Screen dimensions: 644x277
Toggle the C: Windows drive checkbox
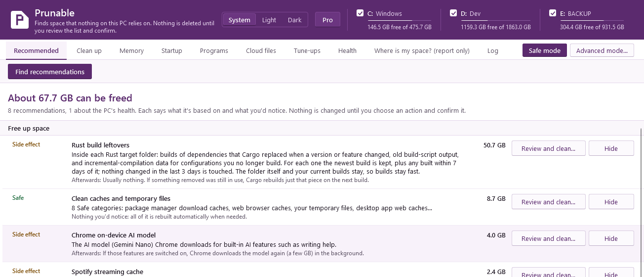pos(360,13)
